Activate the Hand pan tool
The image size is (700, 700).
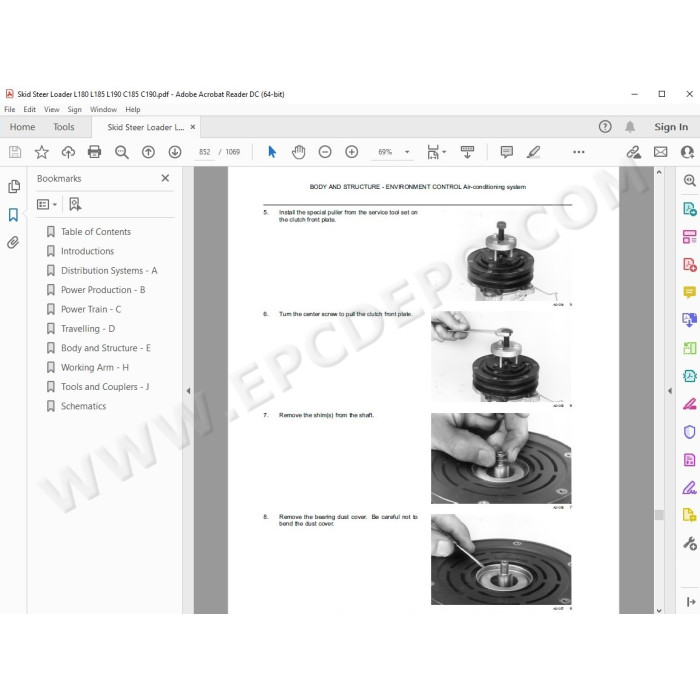coord(298,152)
